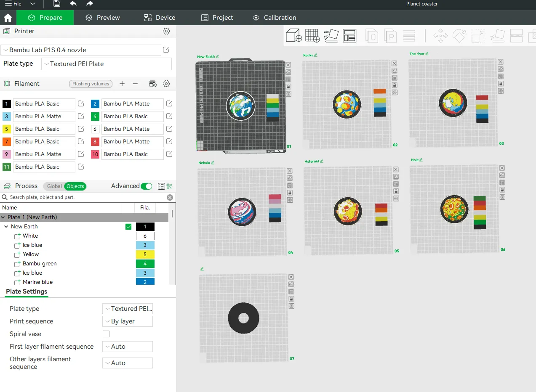Clear the search field with its X icon

pos(170,197)
